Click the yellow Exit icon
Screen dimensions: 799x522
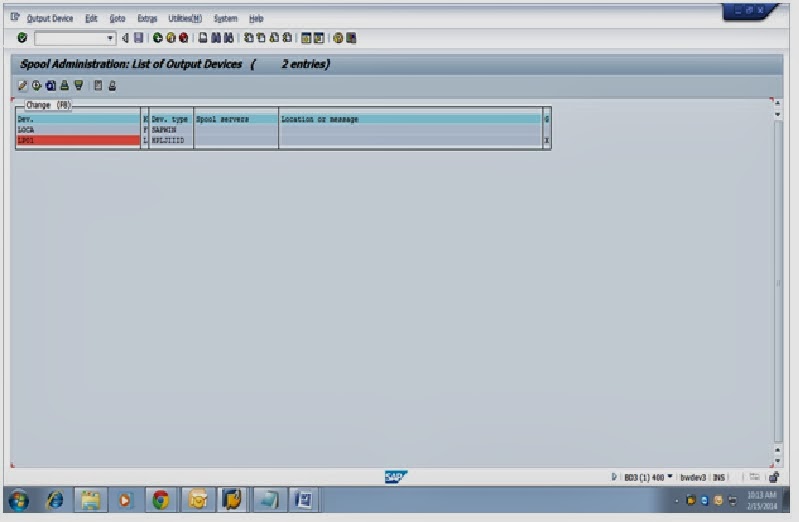(x=171, y=38)
